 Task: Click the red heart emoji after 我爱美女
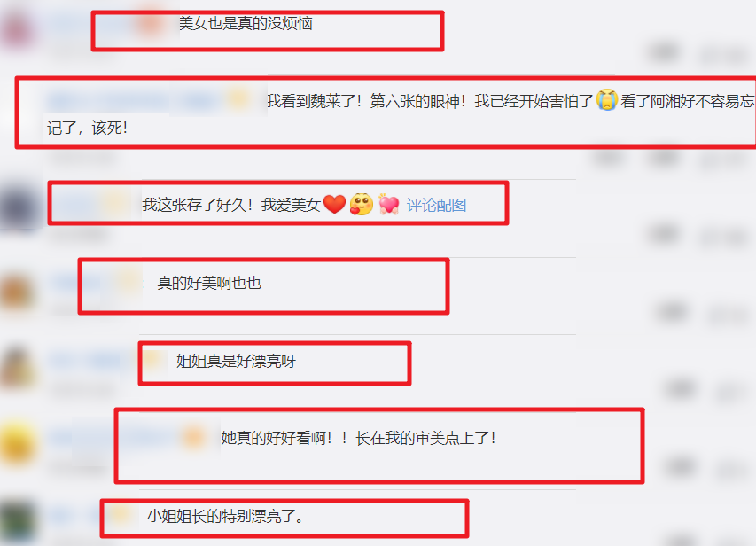click(334, 204)
